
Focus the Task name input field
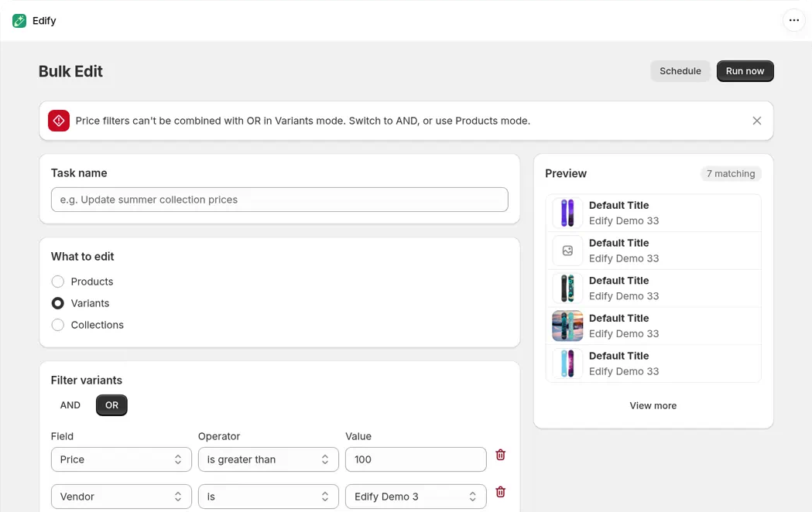pos(279,200)
